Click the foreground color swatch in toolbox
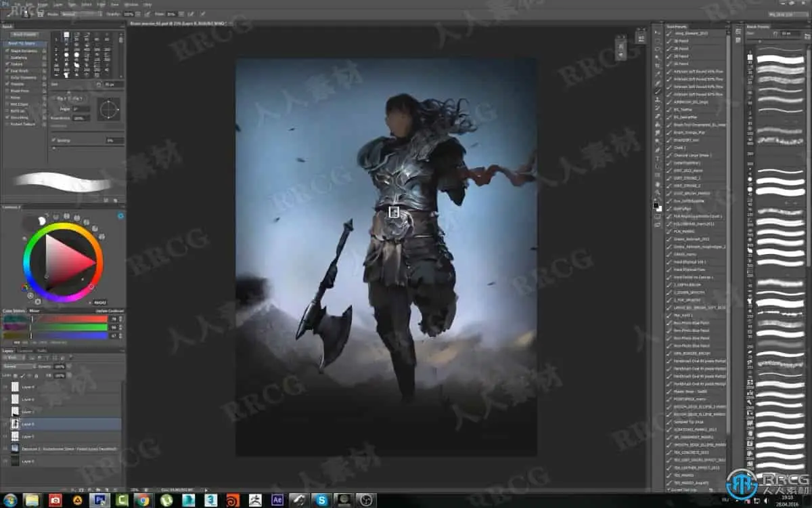This screenshot has width=812, height=508. point(656,205)
